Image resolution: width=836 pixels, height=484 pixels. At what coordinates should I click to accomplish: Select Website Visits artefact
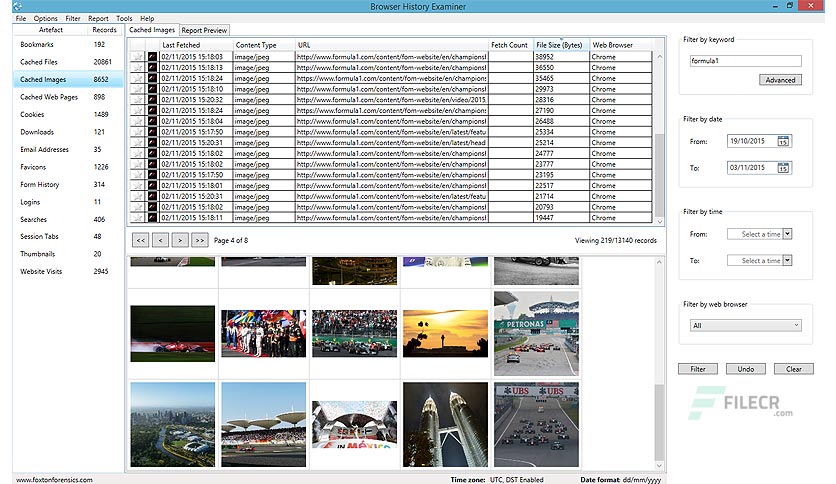tap(68, 271)
